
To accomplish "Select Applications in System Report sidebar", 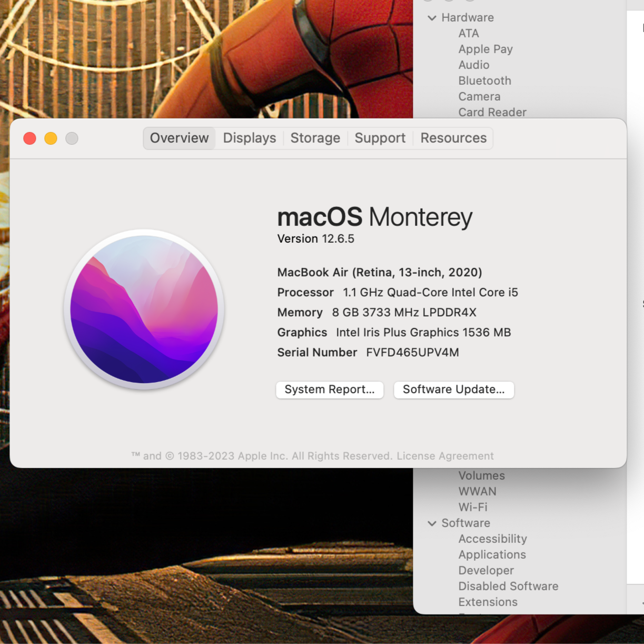I will (x=492, y=554).
